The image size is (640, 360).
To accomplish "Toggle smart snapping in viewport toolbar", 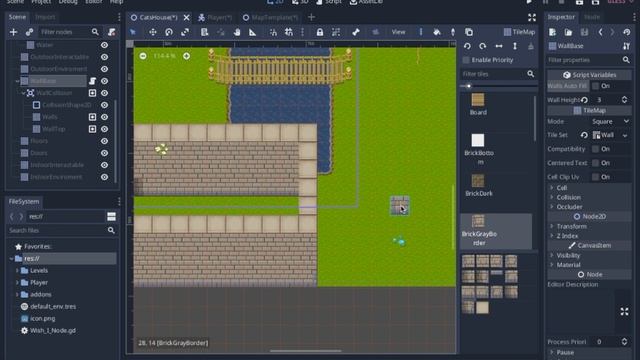I will tap(273, 32).
